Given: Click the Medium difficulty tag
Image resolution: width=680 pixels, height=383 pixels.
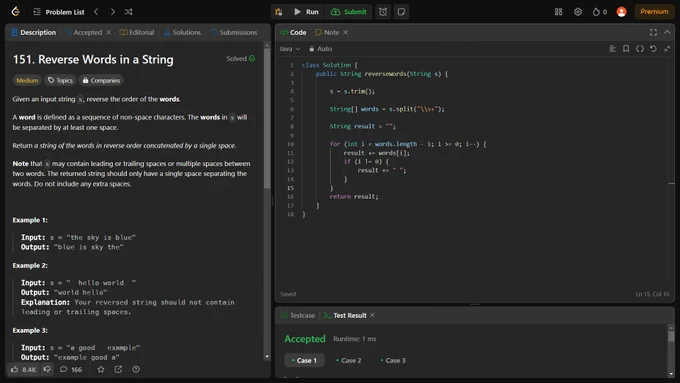Looking at the screenshot, I should 27,80.
